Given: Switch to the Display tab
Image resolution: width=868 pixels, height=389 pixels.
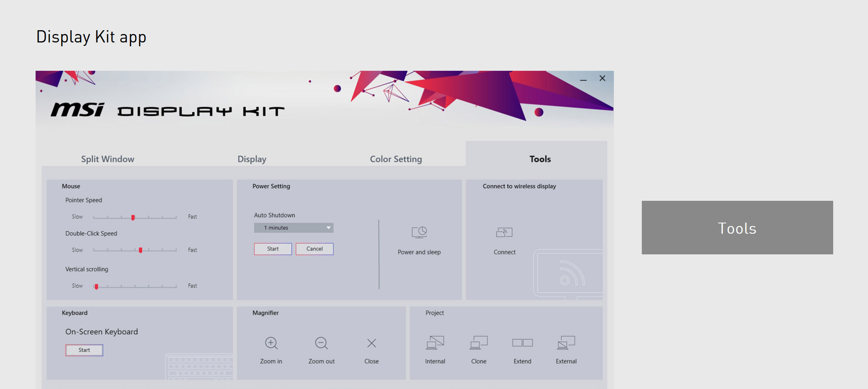Looking at the screenshot, I should [x=252, y=159].
